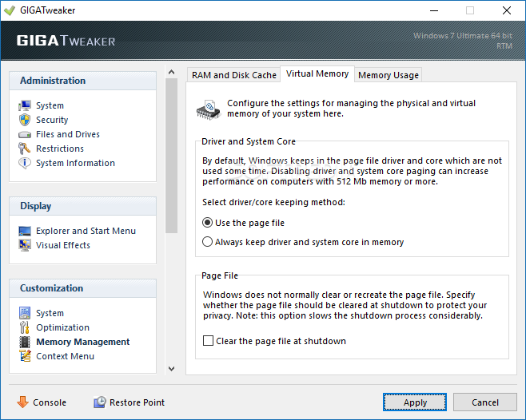Enable Clear the page file at shutdown
Viewport: 526px width, 420px height.
274,341
